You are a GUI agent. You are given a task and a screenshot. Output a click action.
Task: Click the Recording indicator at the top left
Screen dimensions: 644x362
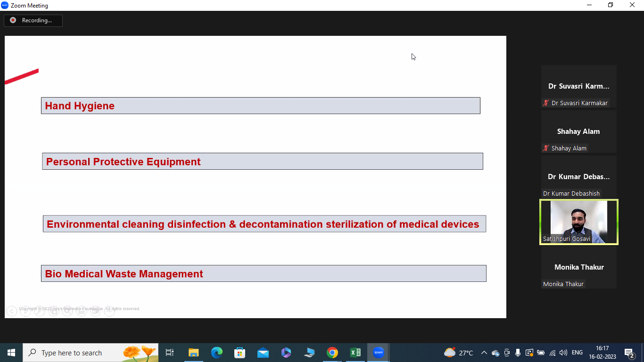tap(33, 20)
